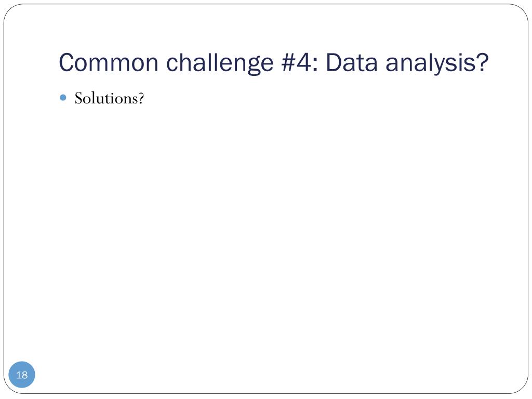Click the "#4:" text in the title
532x399 pixels.
pyautogui.click(x=300, y=63)
